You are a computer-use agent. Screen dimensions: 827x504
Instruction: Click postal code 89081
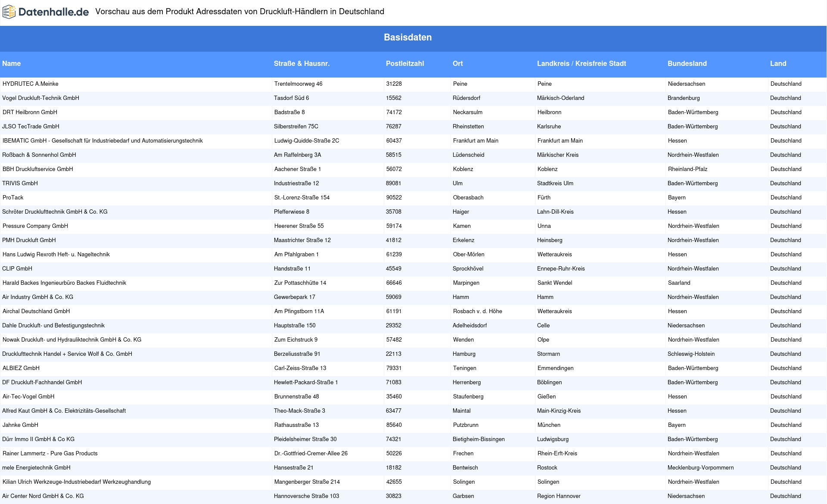394,184
